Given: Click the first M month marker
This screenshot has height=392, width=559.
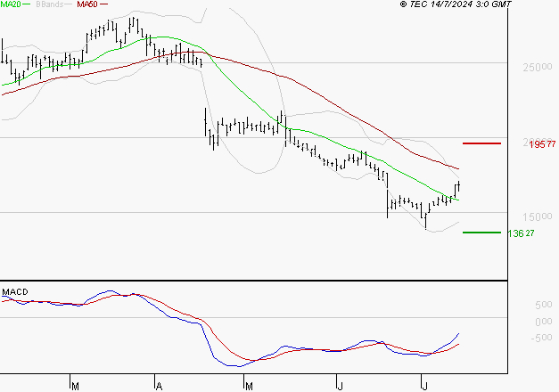Looking at the screenshot, I should pos(75,387).
